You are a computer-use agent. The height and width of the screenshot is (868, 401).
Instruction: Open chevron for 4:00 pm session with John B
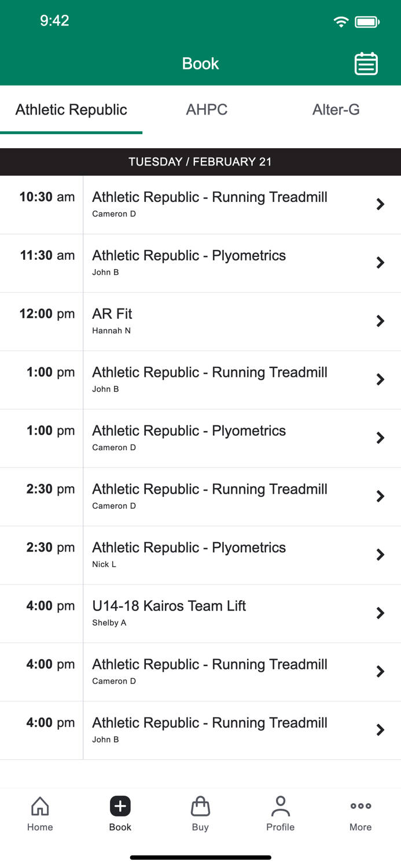tap(381, 730)
